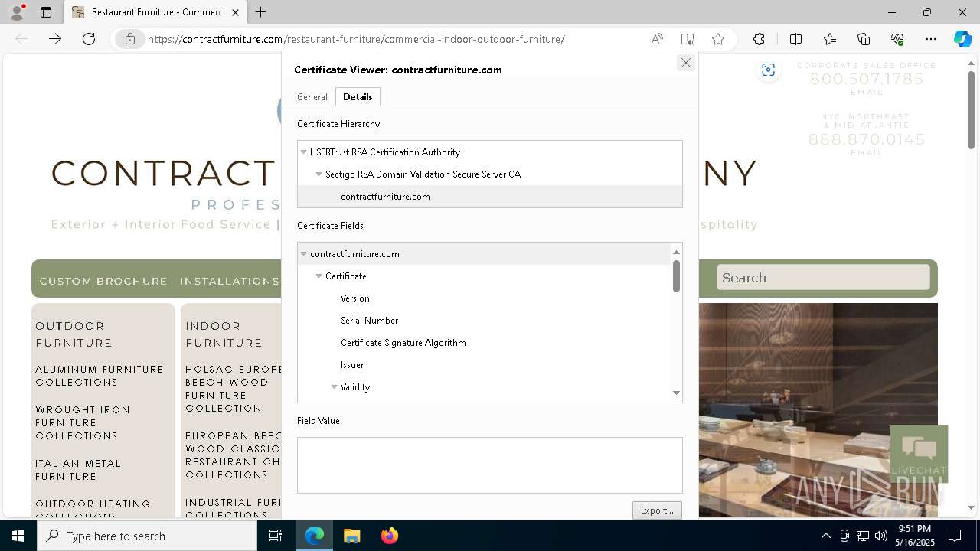Click the Certificate Fields scrollbar thumb
980x551 pixels.
(676, 276)
